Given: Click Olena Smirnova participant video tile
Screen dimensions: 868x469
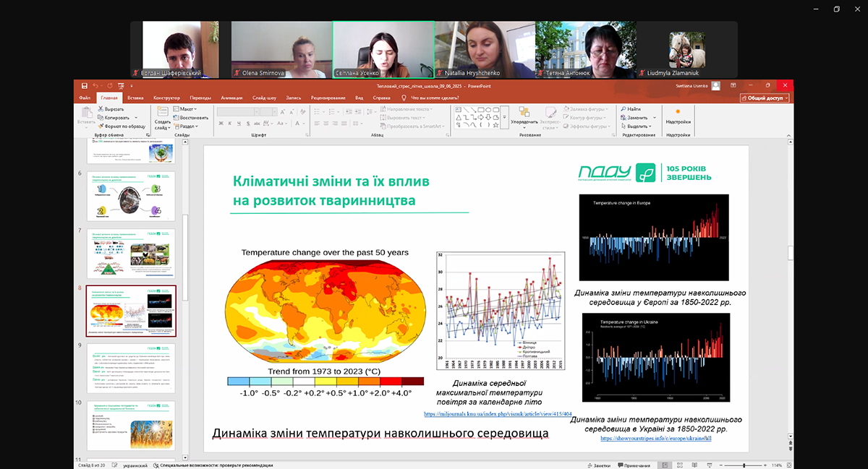Looking at the screenshot, I should [282, 49].
